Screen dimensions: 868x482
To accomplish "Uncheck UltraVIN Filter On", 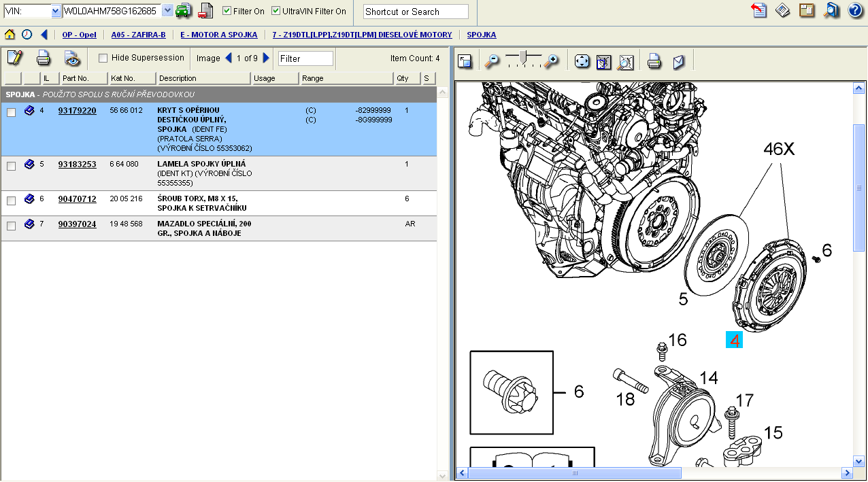I will (x=276, y=11).
